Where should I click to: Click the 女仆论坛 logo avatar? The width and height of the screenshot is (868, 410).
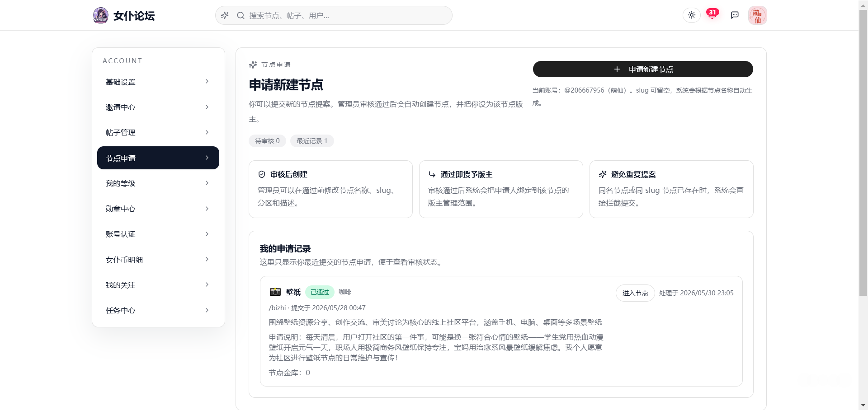coord(100,15)
